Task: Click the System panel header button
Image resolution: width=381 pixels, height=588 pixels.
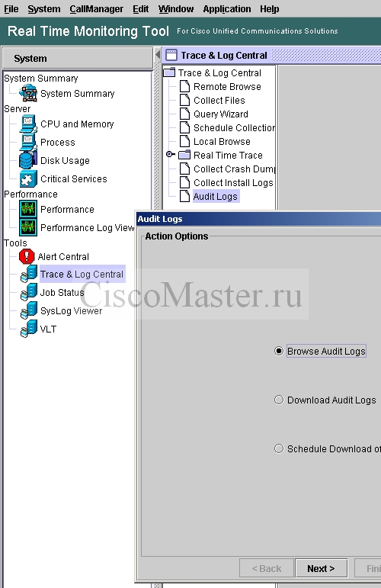Action: (78, 58)
